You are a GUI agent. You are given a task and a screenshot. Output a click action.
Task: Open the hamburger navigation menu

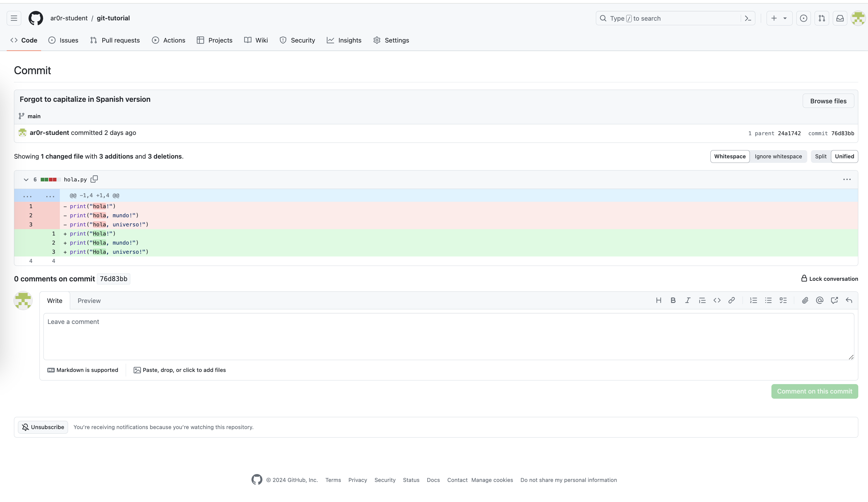pos(14,18)
